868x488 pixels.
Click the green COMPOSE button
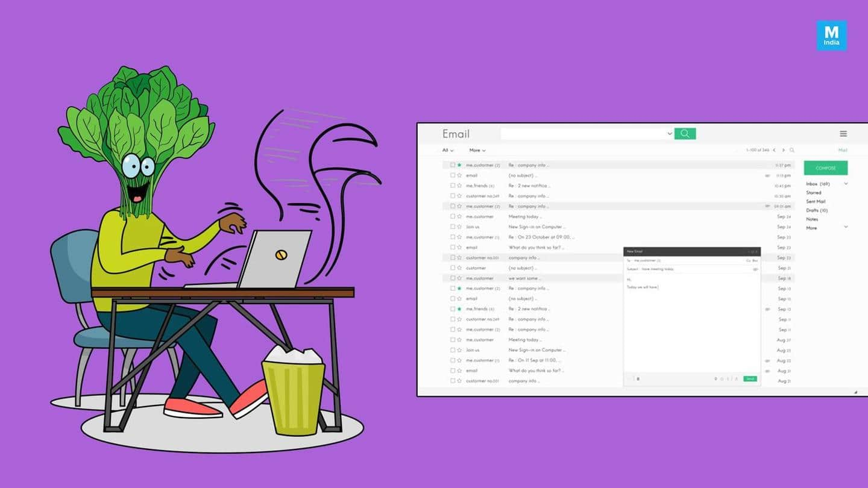(x=826, y=168)
